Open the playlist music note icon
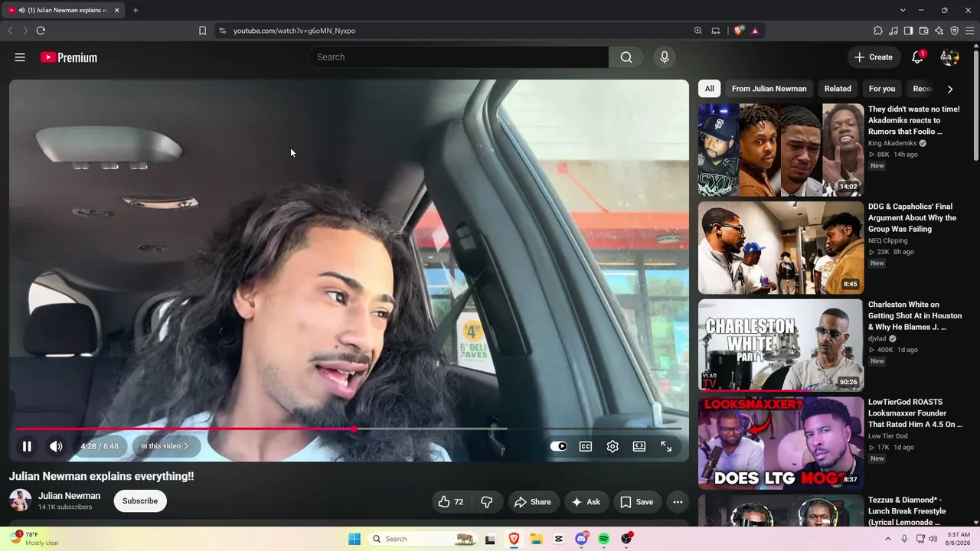 893,31
